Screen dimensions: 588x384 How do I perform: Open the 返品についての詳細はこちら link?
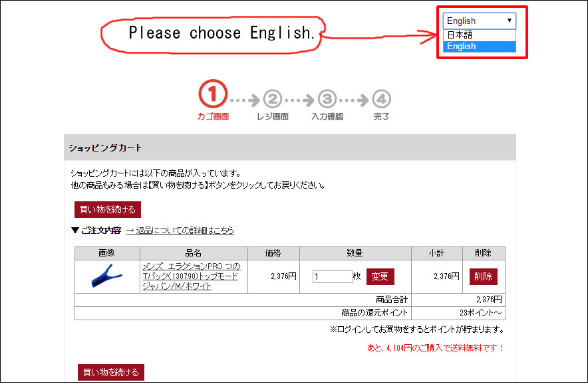(180, 231)
